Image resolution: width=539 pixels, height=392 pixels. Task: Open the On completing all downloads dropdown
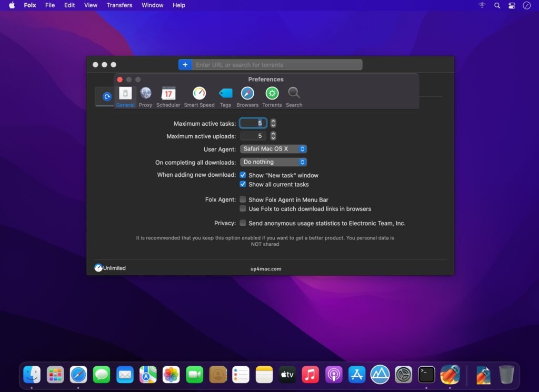273,162
